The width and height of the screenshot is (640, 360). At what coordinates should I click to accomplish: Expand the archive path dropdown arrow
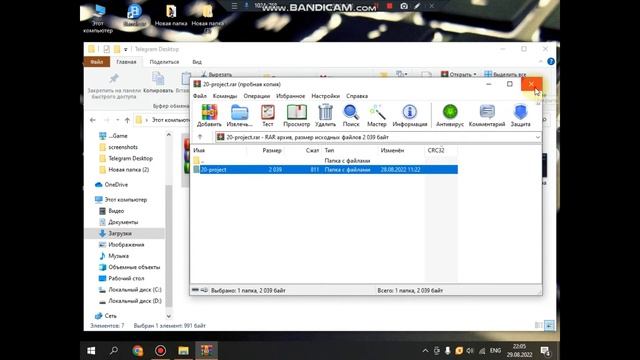coord(538,137)
